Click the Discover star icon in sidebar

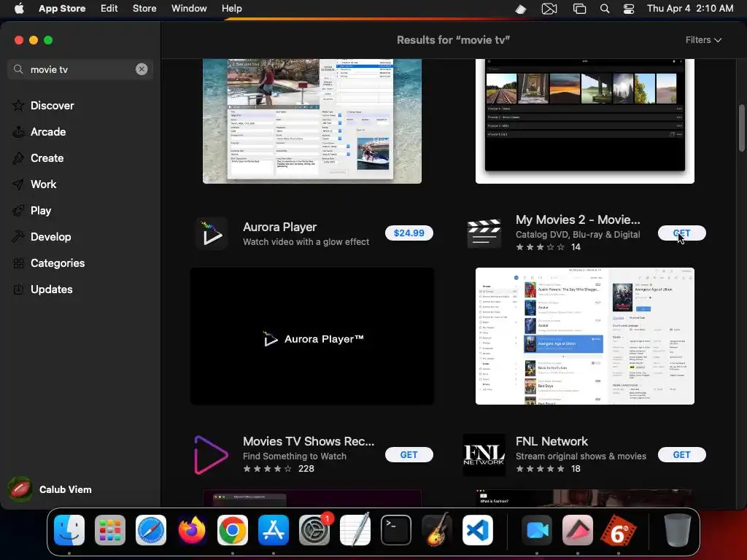point(18,106)
